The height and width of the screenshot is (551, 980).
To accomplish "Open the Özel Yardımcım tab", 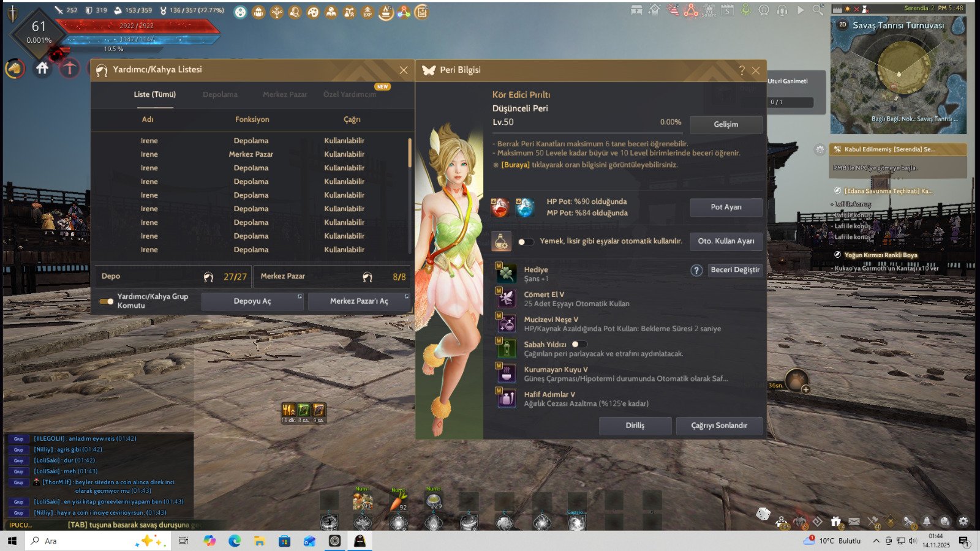I will coord(350,94).
